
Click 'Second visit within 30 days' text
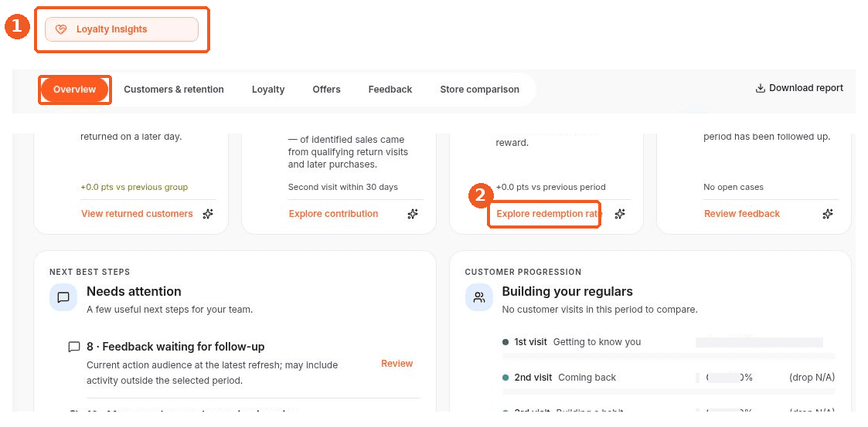[x=343, y=187]
